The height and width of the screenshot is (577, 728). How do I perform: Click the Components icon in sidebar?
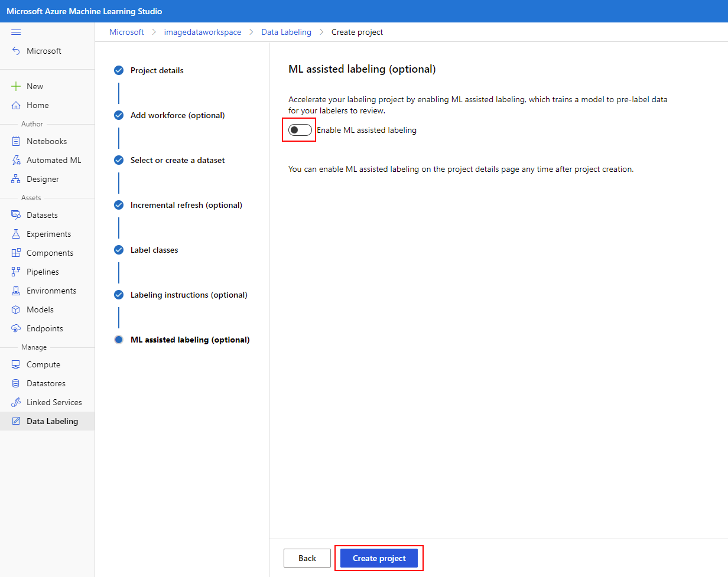pyautogui.click(x=16, y=253)
